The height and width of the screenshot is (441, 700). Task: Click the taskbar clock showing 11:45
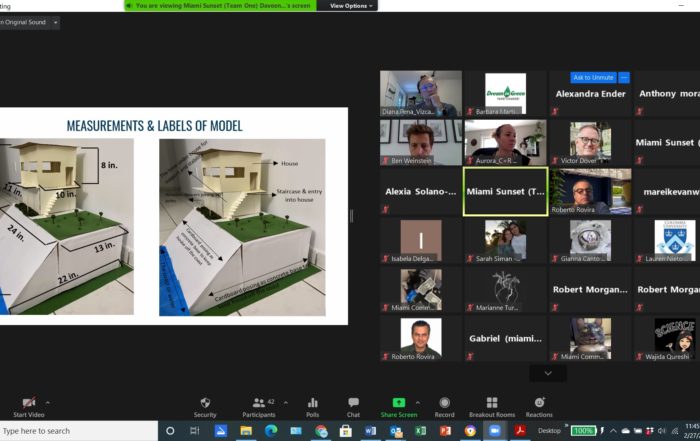692,431
